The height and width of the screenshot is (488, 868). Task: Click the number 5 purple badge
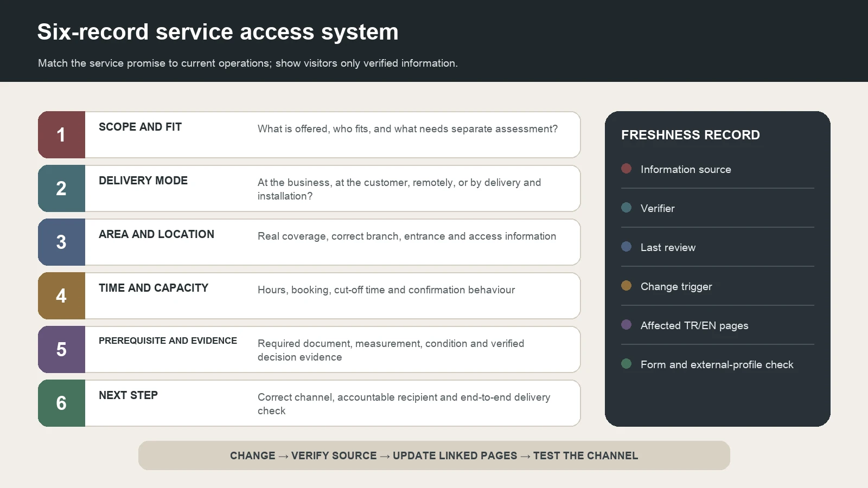pos(61,349)
